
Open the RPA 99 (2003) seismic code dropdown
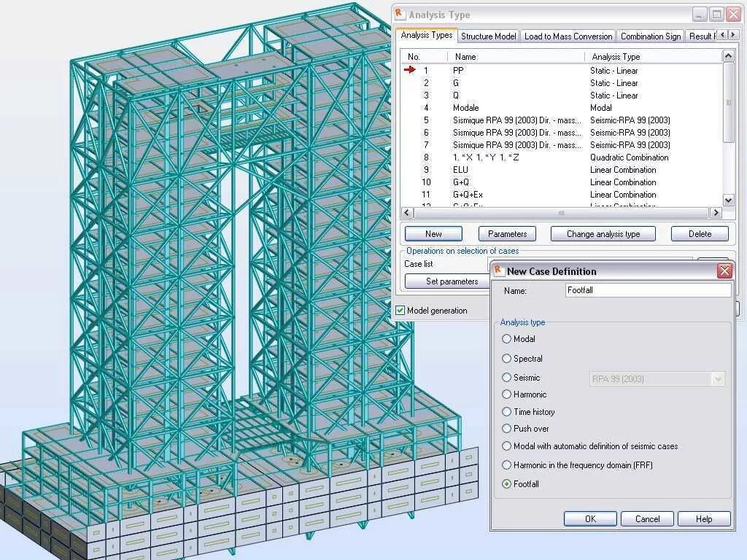point(718,379)
